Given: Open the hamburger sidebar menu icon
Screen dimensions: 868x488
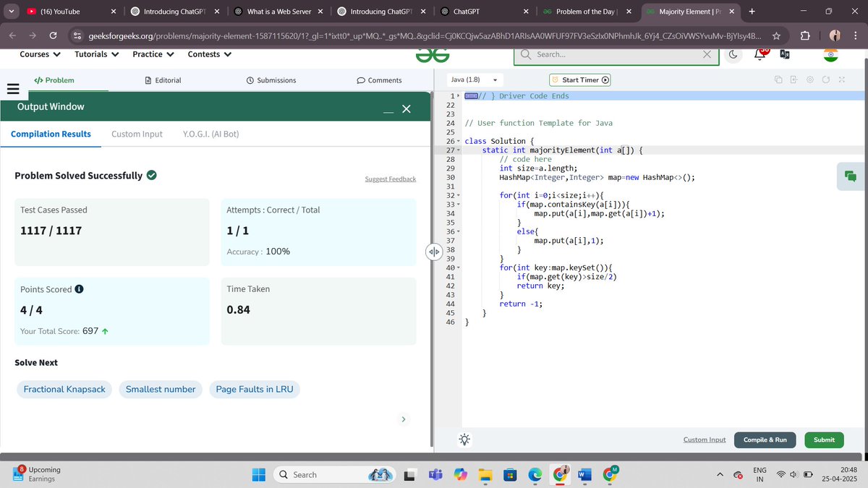Looking at the screenshot, I should pos(12,89).
